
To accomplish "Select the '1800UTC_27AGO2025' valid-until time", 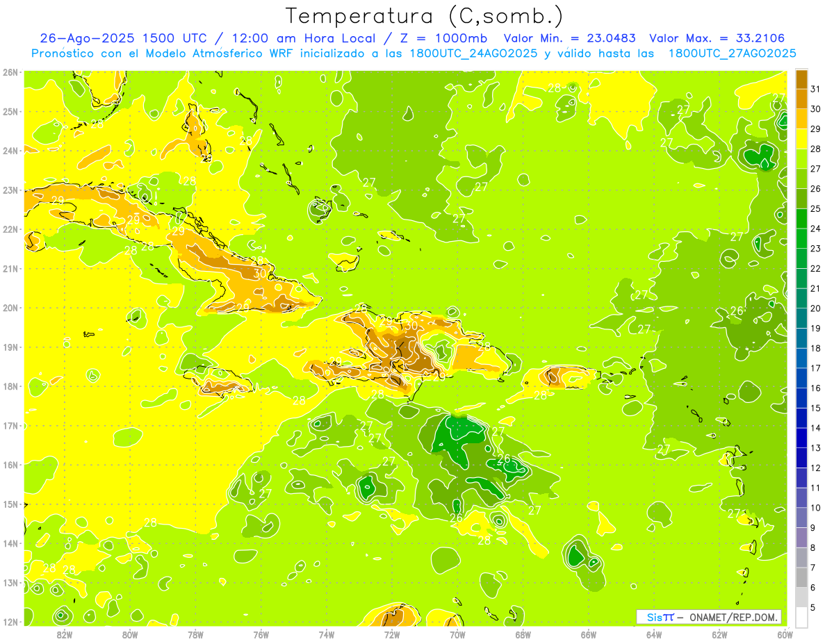I will pyautogui.click(x=733, y=53).
